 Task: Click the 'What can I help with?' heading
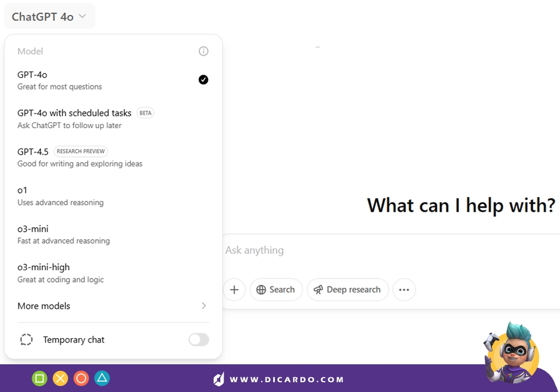461,206
